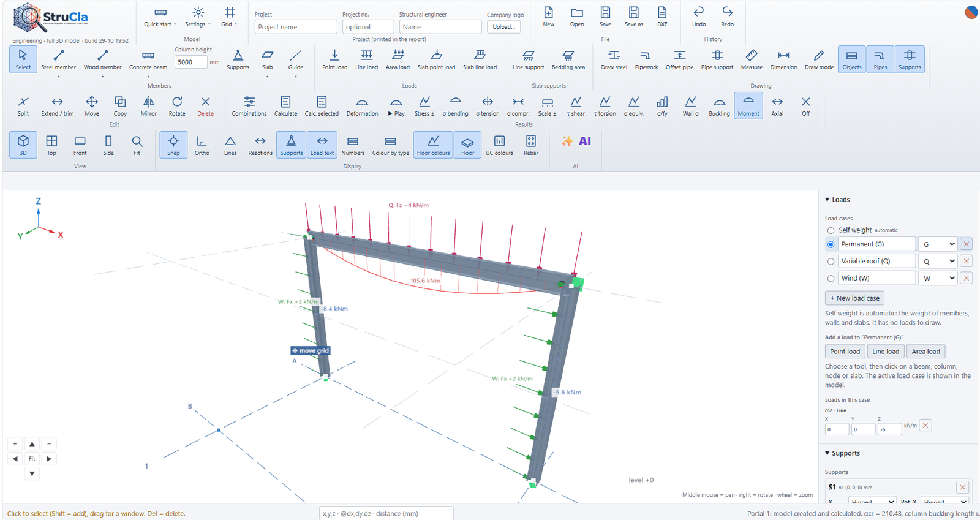Select the Self weight load case

pyautogui.click(x=831, y=231)
